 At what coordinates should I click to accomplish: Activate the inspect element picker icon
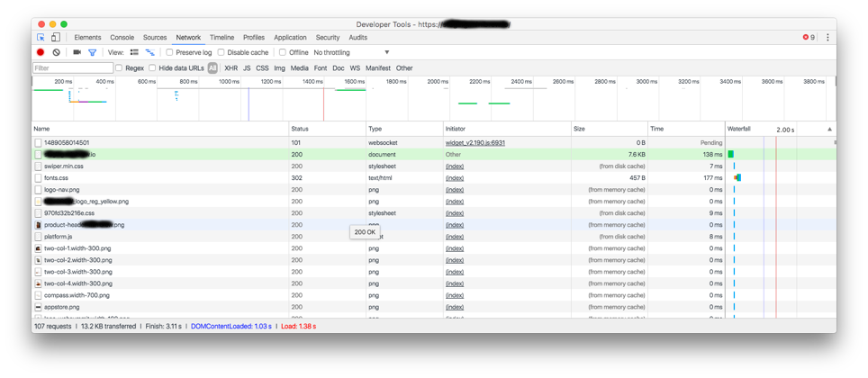coord(41,38)
